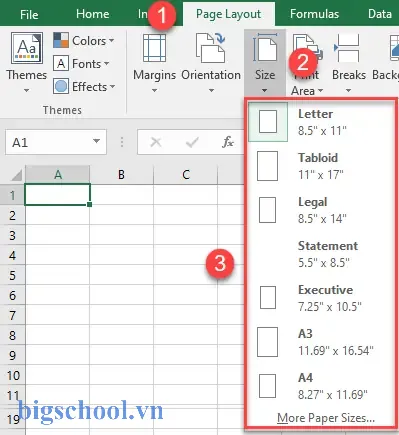Screen dimensions: 399x435
Task: Select column C header
Action: point(186,174)
